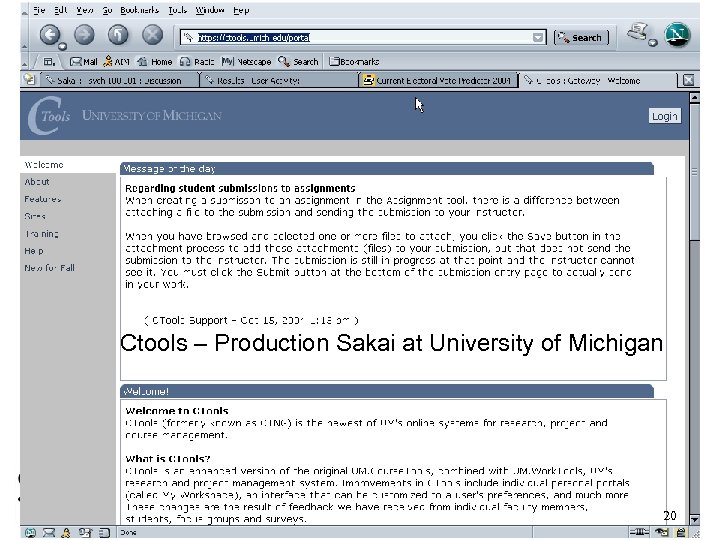This screenshot has width=720, height=540.
Task: Click the CTools logo in header
Action: pos(49,116)
